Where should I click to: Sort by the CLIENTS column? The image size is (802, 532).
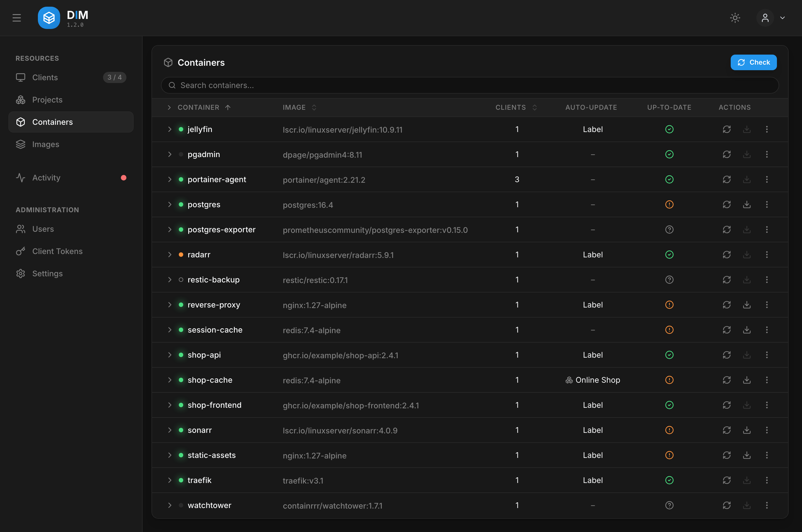pyautogui.click(x=516, y=108)
